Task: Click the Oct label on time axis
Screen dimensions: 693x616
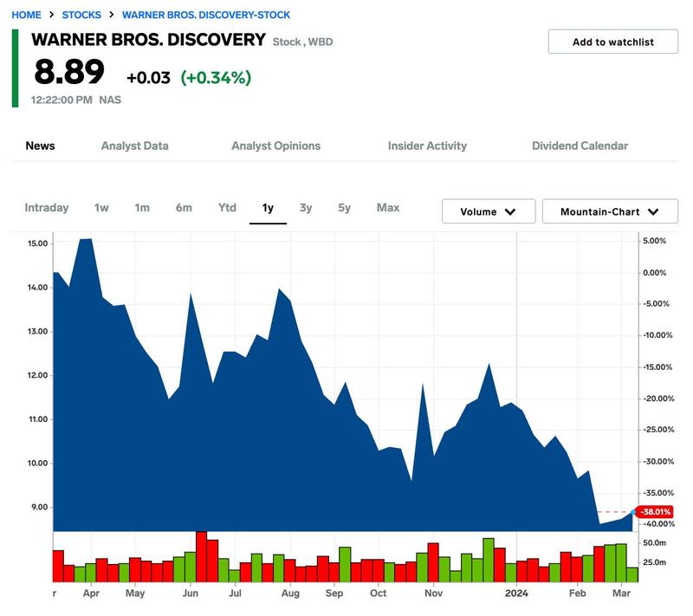Action: [x=379, y=593]
